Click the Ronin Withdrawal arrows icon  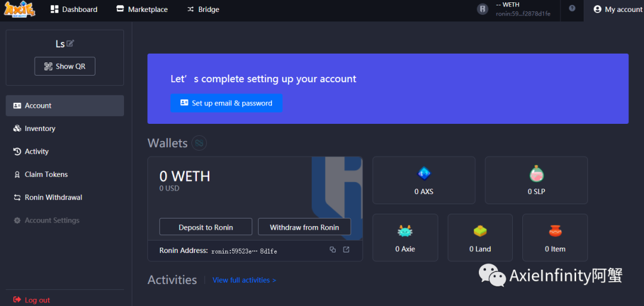17,197
